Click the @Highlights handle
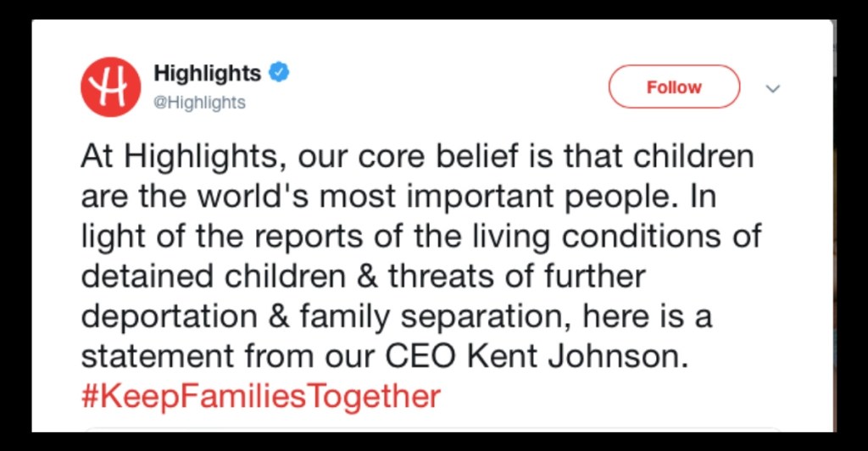Image resolution: width=868 pixels, height=451 pixels. click(199, 103)
